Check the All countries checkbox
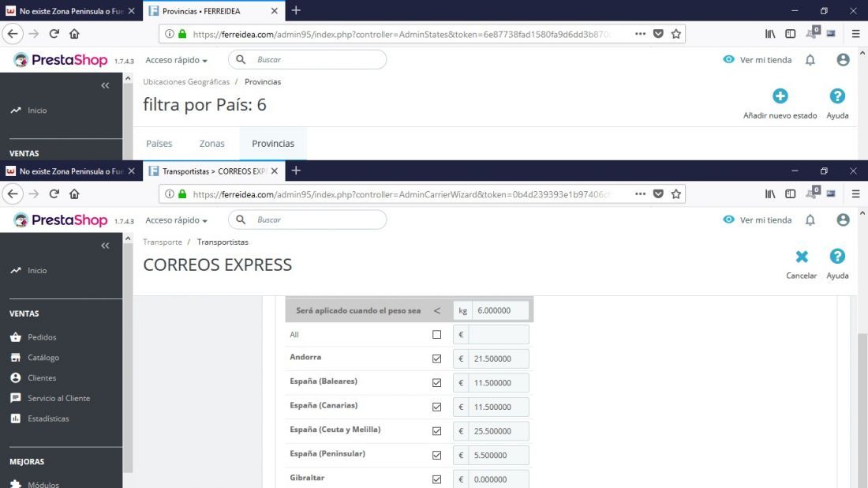This screenshot has height=488, width=868. 437,335
